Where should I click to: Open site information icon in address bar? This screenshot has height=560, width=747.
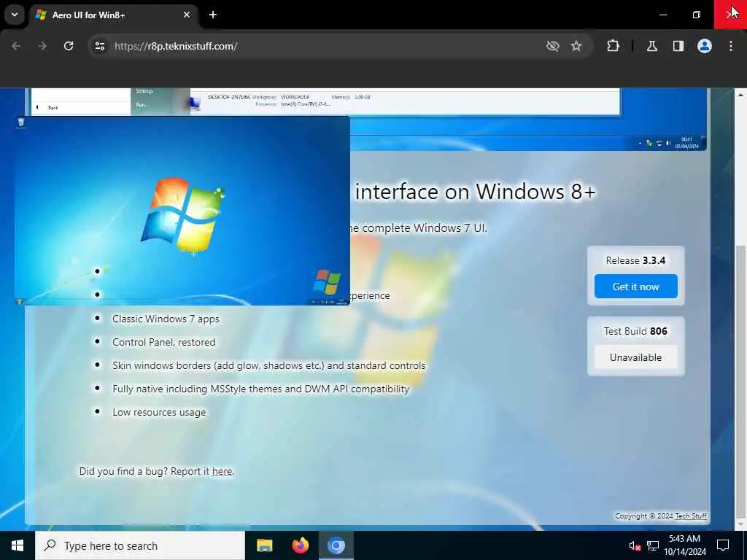point(99,46)
